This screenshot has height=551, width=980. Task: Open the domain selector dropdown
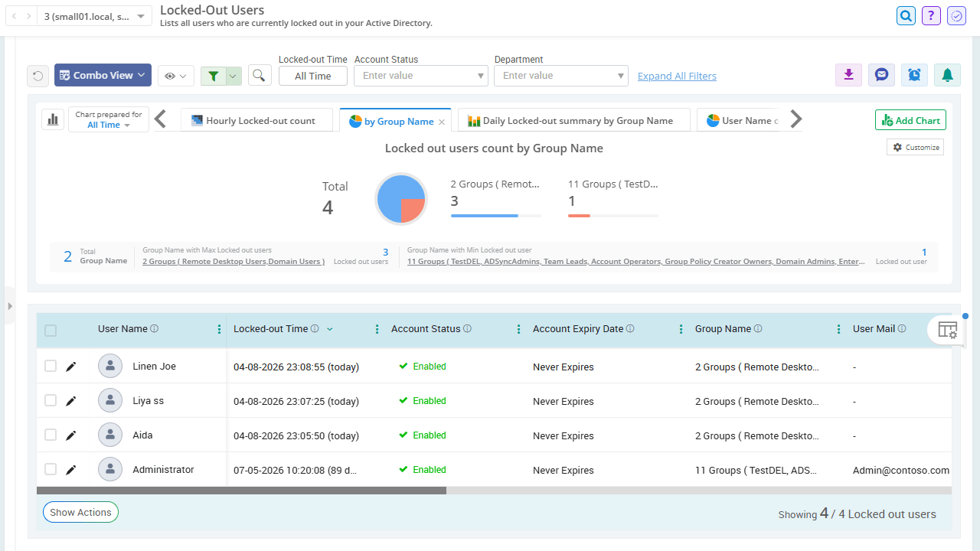pos(94,16)
